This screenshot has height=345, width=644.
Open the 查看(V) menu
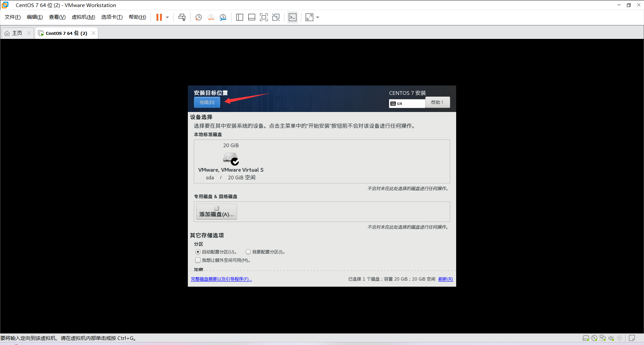tap(57, 17)
